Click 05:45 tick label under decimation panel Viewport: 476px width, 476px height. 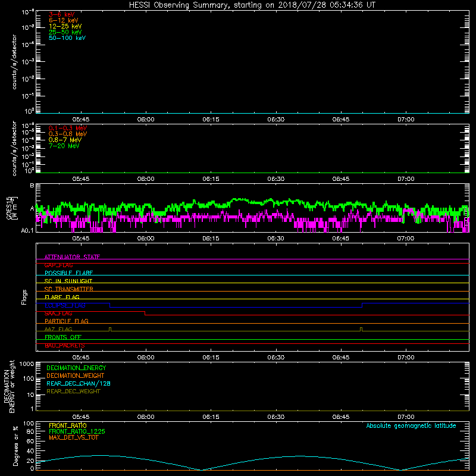(81, 417)
